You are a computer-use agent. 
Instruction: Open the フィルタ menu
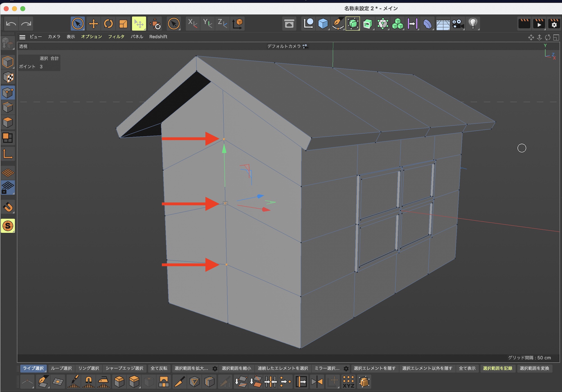pyautogui.click(x=116, y=37)
